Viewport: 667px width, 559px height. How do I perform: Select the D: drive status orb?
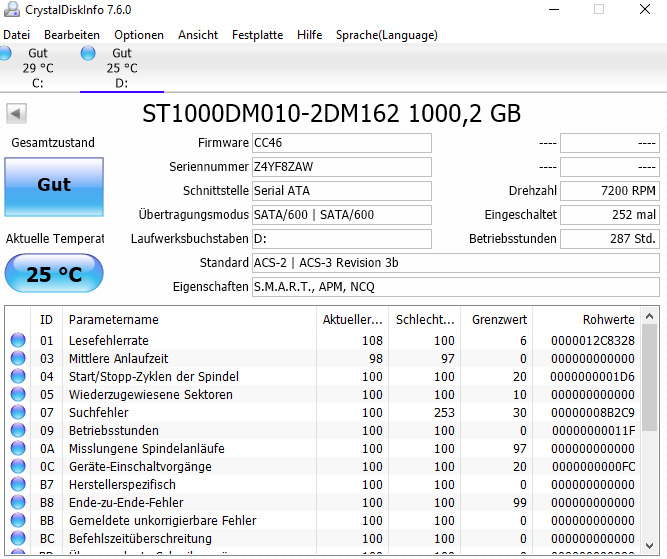tap(88, 54)
